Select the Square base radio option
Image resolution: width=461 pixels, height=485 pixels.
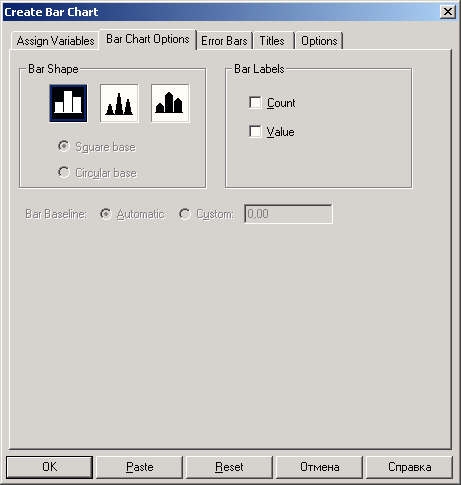[64, 146]
